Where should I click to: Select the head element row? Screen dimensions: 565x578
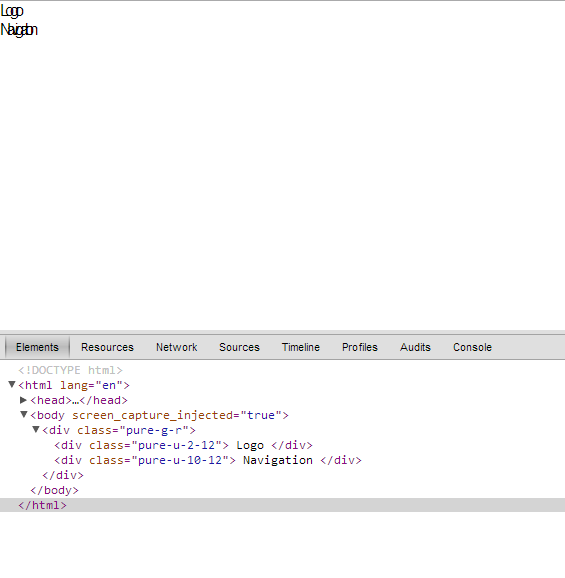point(79,400)
